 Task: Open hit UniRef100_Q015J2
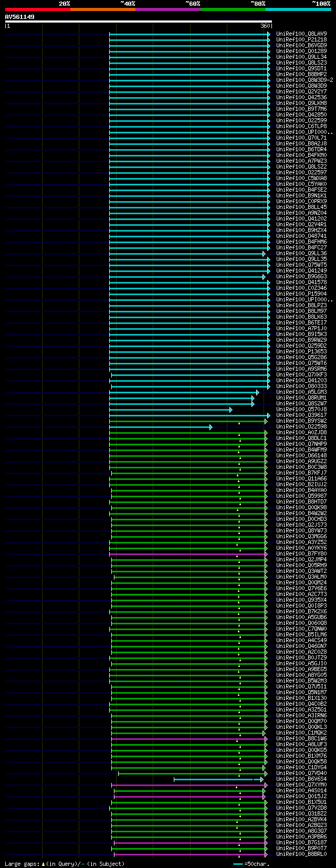pos(301,796)
